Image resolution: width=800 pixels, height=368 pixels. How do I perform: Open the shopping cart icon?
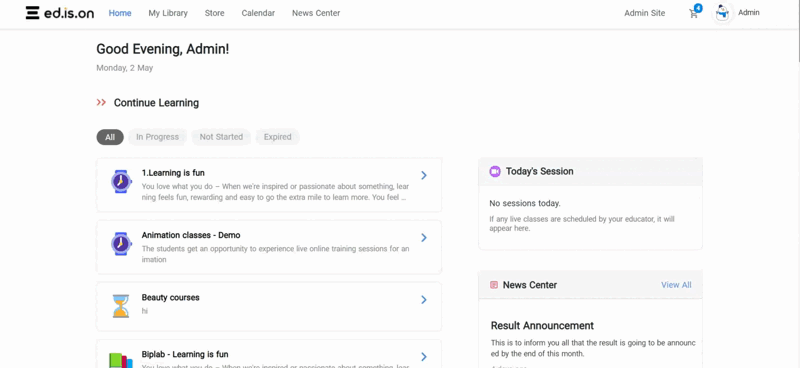693,14
